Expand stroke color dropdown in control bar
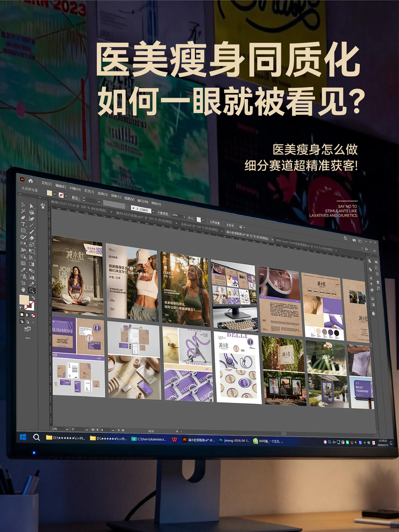 (66, 196)
